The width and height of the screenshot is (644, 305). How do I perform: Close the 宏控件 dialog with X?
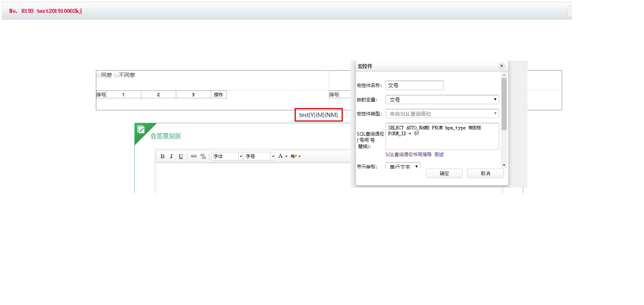[502, 66]
